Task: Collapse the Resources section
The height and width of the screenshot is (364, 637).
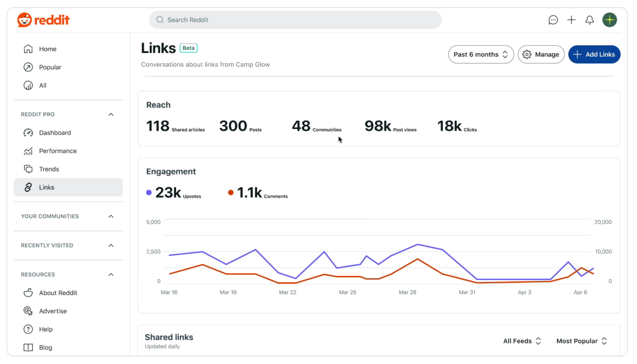Action: coord(111,275)
